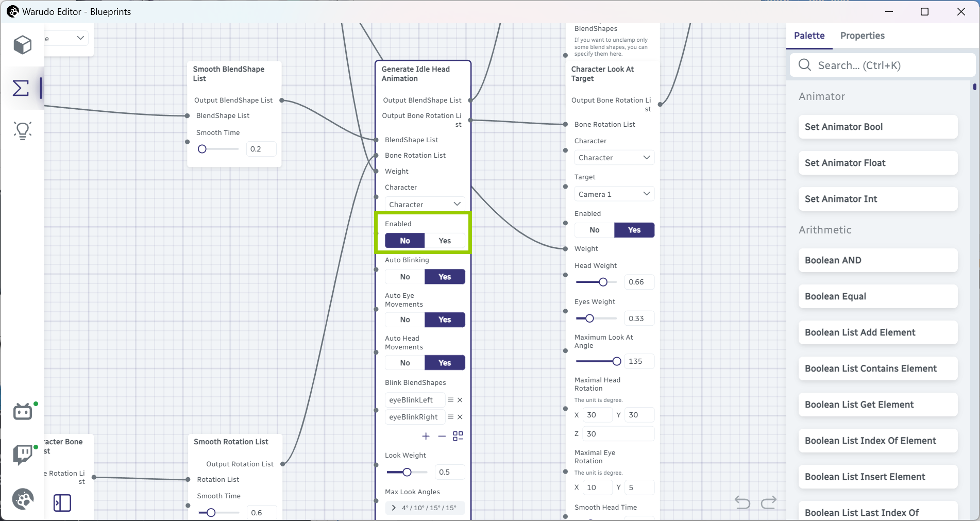Image resolution: width=980 pixels, height=521 pixels.
Task: Click the redo arrow icon
Action: click(x=769, y=502)
